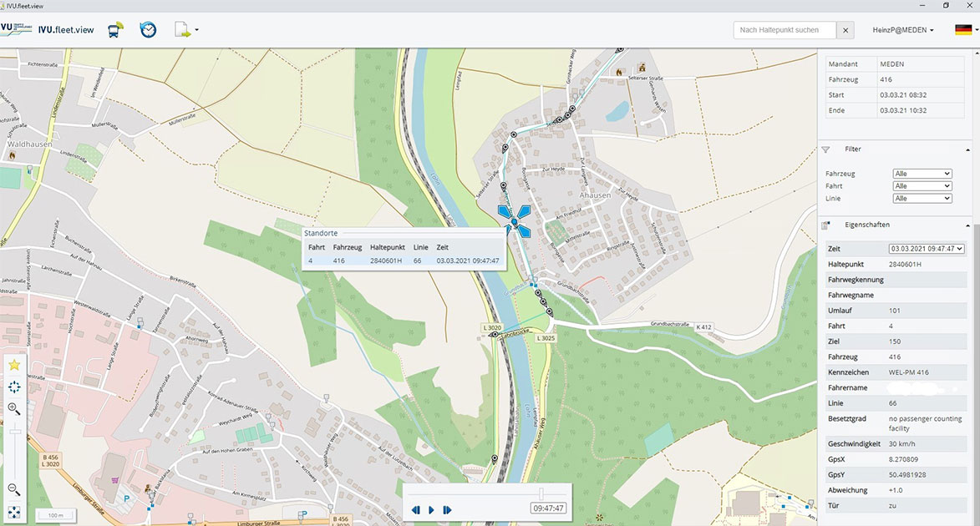The height and width of the screenshot is (526, 980).
Task: Step backward in the replay controls
Action: click(415, 510)
